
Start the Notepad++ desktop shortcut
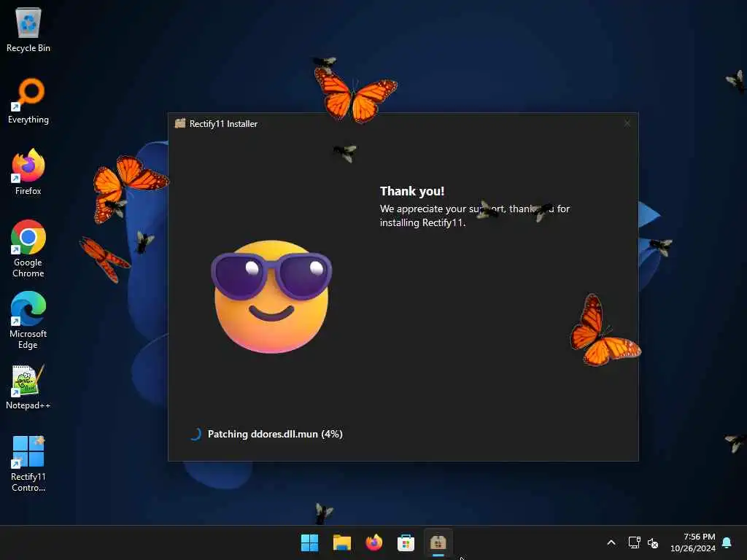click(x=28, y=386)
